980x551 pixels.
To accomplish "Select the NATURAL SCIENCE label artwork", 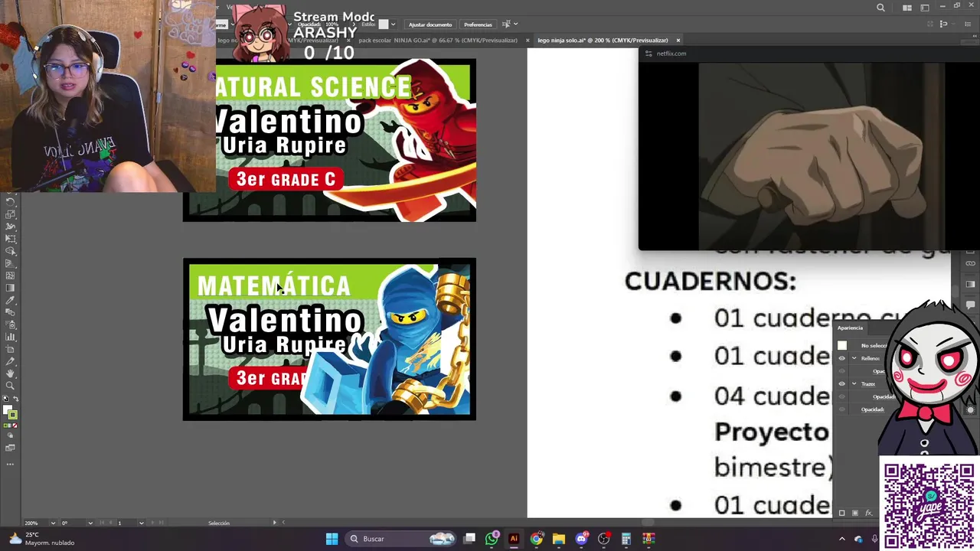I will (x=329, y=140).
